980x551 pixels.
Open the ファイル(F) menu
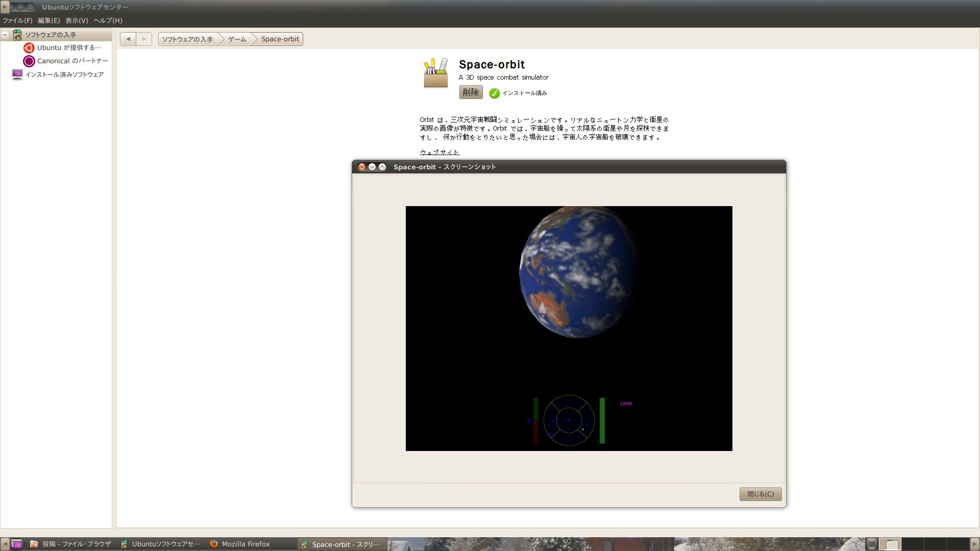[17, 20]
